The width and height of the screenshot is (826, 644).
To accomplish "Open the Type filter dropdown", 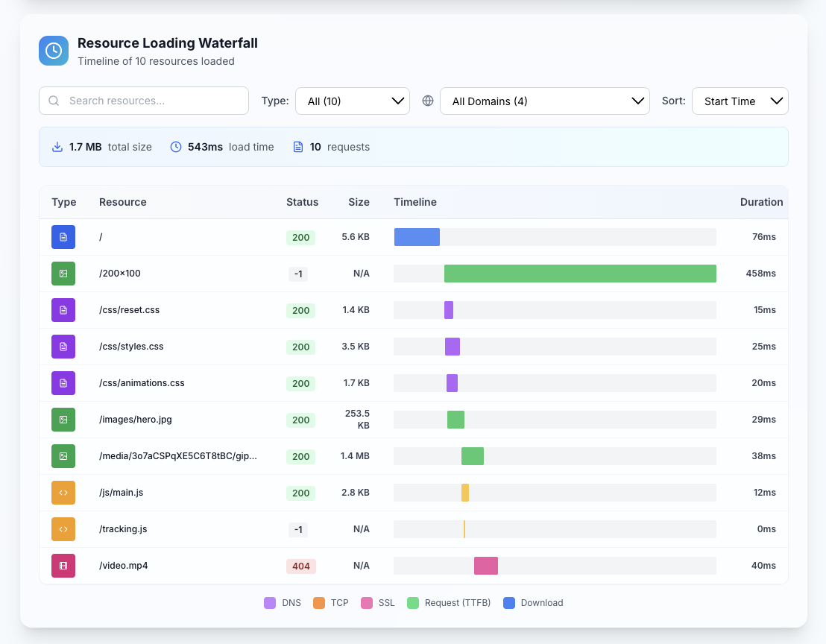I will (x=353, y=101).
